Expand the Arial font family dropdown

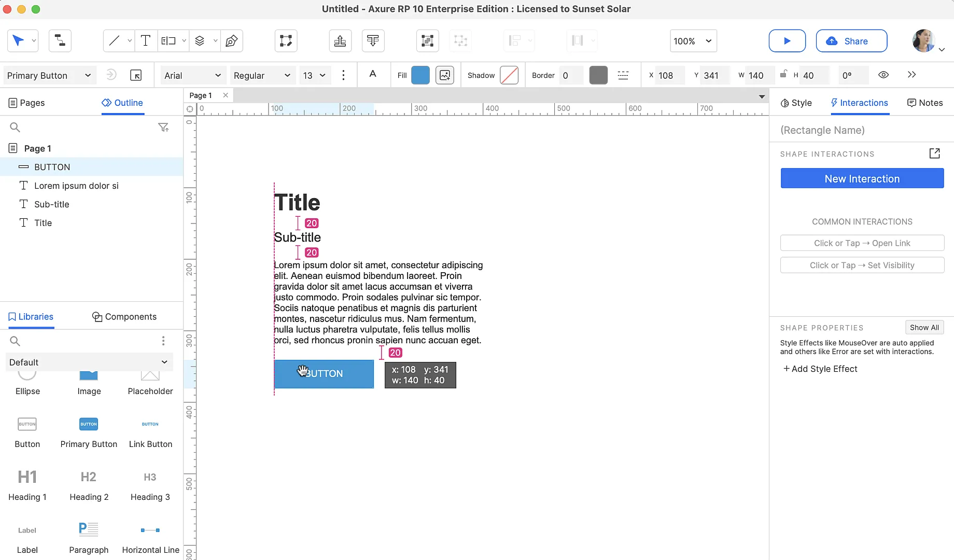click(x=192, y=75)
